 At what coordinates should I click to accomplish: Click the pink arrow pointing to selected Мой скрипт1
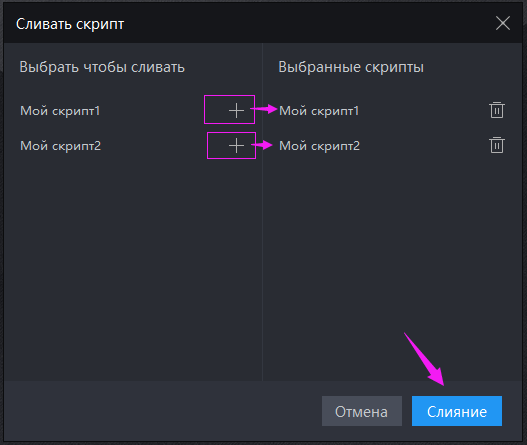264,109
